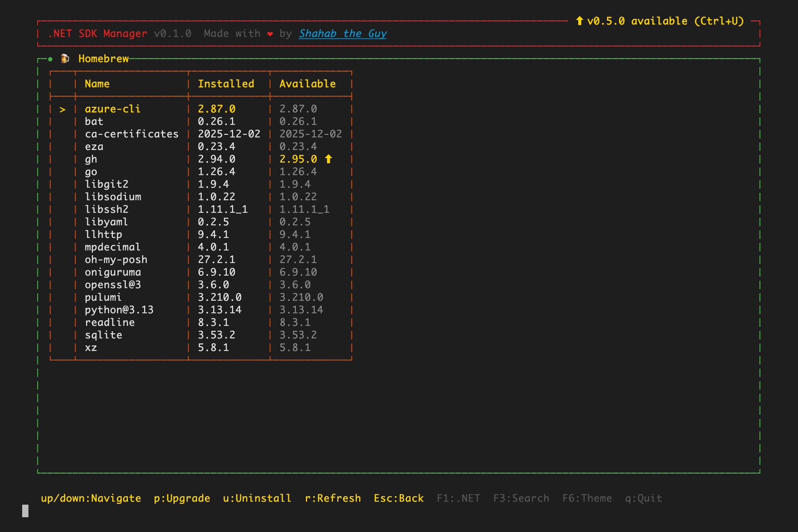Open the Shahab the Guy link
Screen dimensions: 798x532
click(343, 34)
